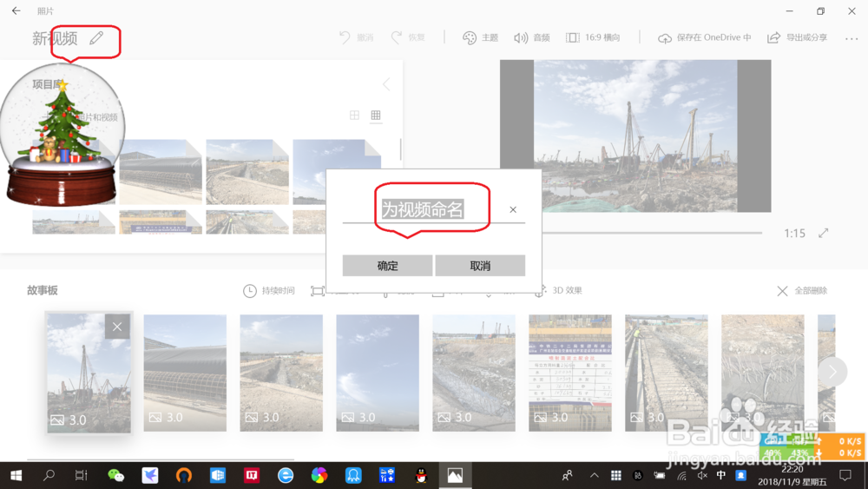Show hidden system tray icons chevron
Image resolution: width=868 pixels, height=489 pixels.
point(594,475)
